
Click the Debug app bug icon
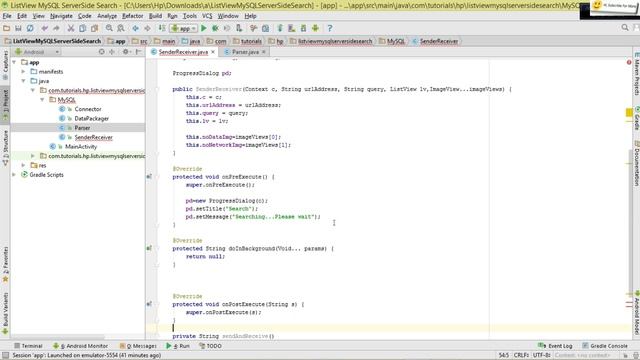(215, 28)
